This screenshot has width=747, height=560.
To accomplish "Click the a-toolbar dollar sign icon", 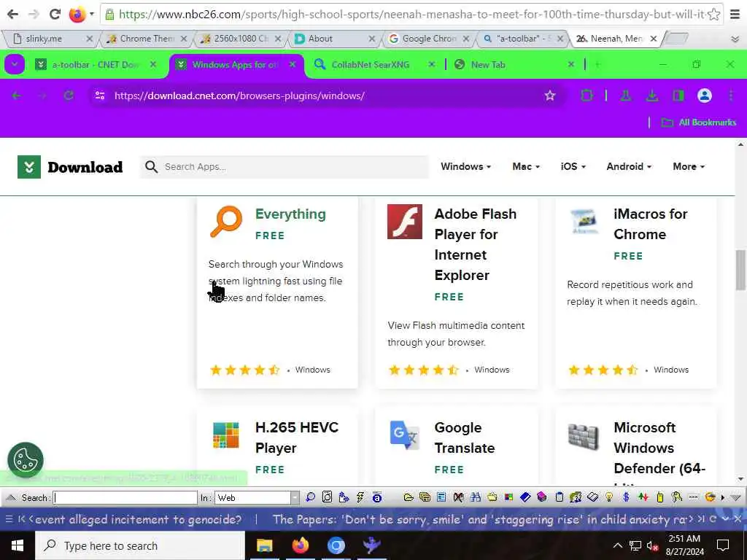I will tap(626, 497).
